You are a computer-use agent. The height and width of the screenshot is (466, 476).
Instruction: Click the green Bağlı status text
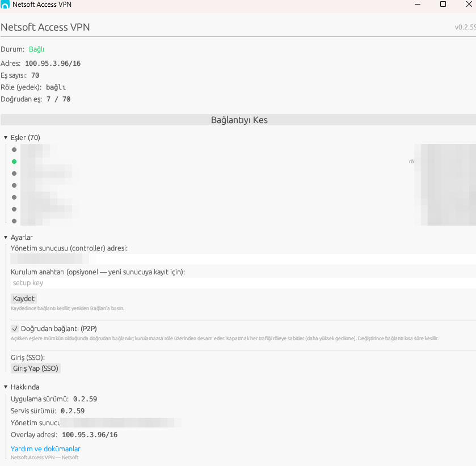(x=36, y=49)
